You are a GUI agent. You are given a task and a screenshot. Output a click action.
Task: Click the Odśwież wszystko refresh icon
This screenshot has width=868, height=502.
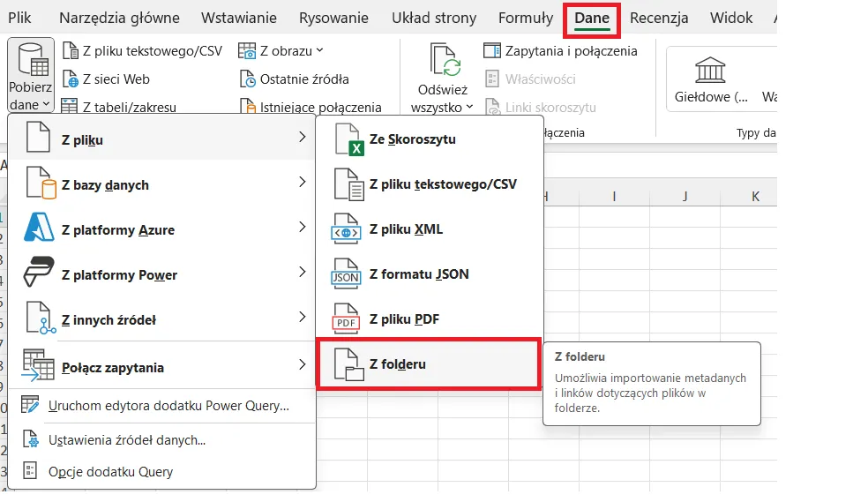[x=445, y=62]
